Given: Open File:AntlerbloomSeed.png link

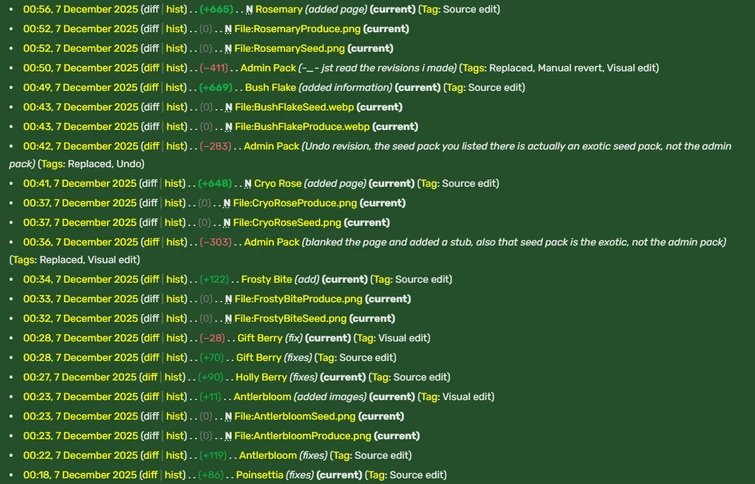Looking at the screenshot, I should (x=295, y=416).
